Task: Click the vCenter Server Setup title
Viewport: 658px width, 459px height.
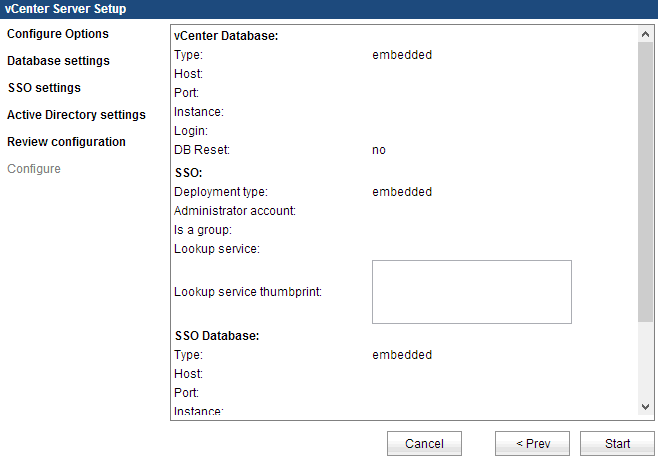Action: tap(65, 9)
